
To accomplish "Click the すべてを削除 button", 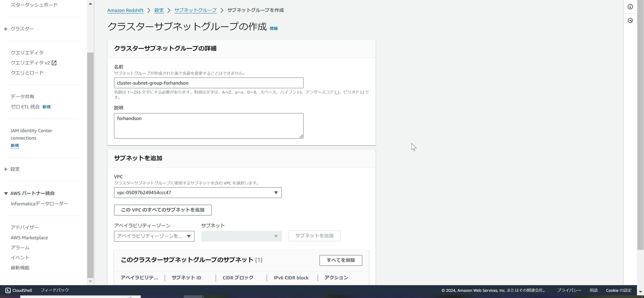I will point(340,260).
